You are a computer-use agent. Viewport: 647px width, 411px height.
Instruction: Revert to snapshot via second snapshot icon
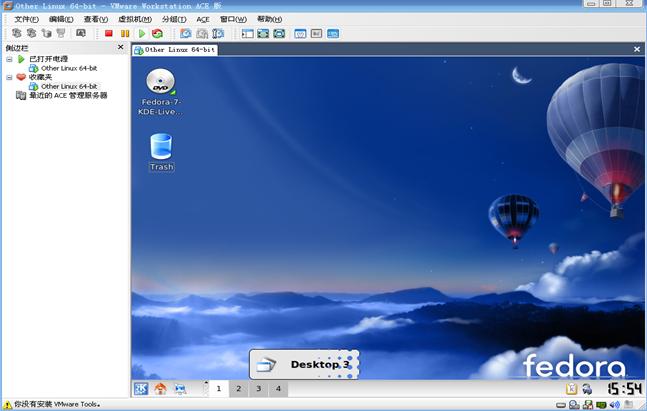click(x=202, y=33)
